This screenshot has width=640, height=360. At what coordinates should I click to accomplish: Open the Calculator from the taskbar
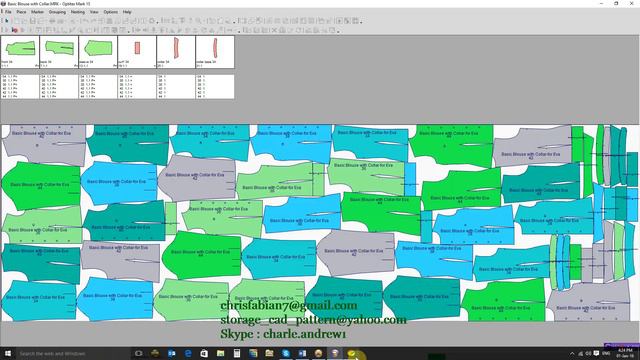tap(237, 353)
